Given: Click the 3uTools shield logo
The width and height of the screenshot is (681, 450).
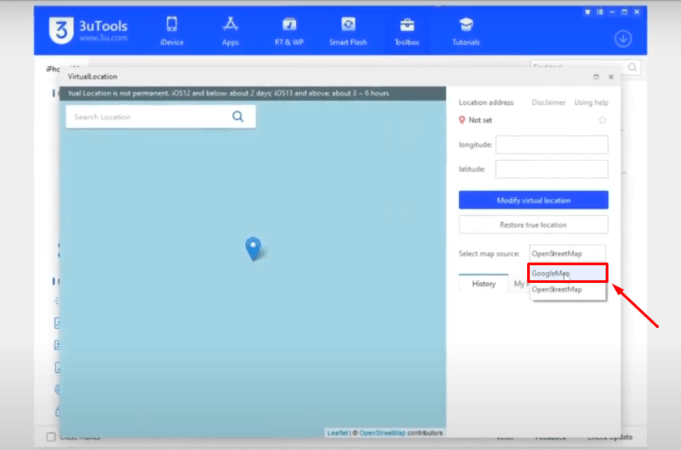Looking at the screenshot, I should click(61, 30).
